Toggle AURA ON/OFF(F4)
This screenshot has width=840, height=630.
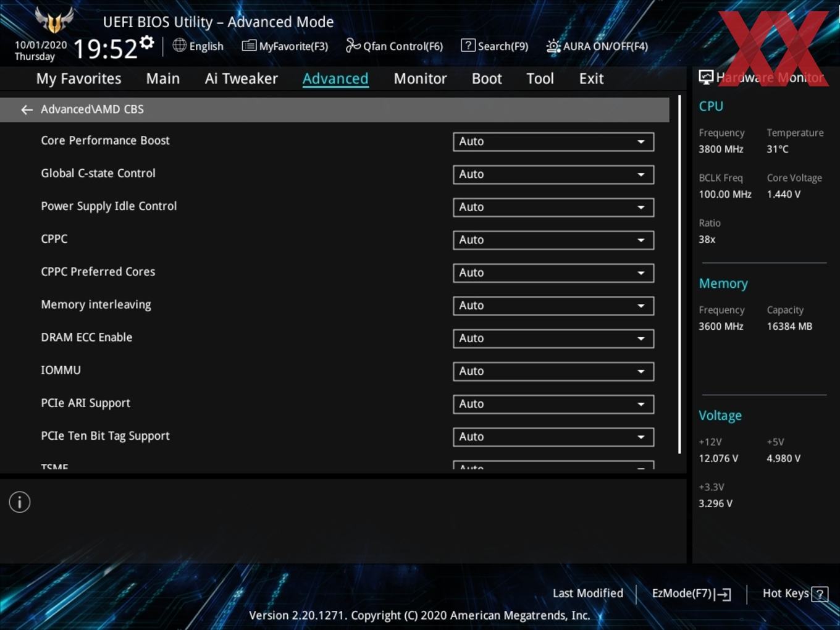coord(597,46)
